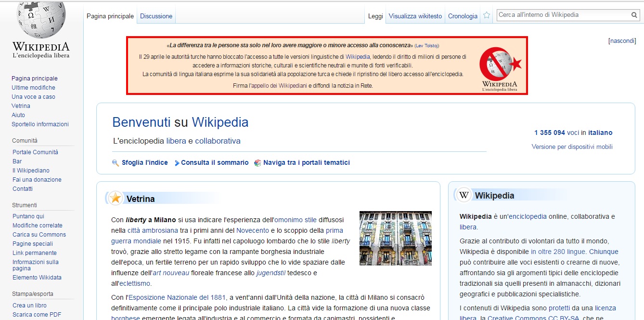This screenshot has width=644, height=320.
Task: Click Consulta il sommario
Action: click(215, 163)
